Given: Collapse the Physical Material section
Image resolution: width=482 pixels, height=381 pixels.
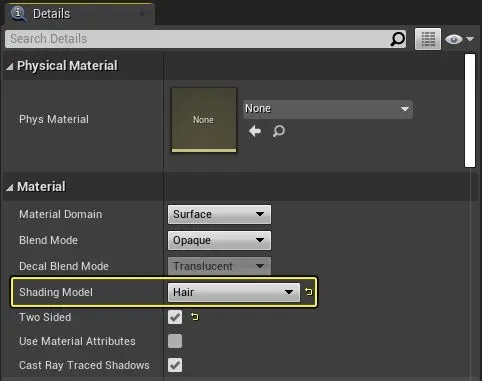Looking at the screenshot, I should pos(10,66).
